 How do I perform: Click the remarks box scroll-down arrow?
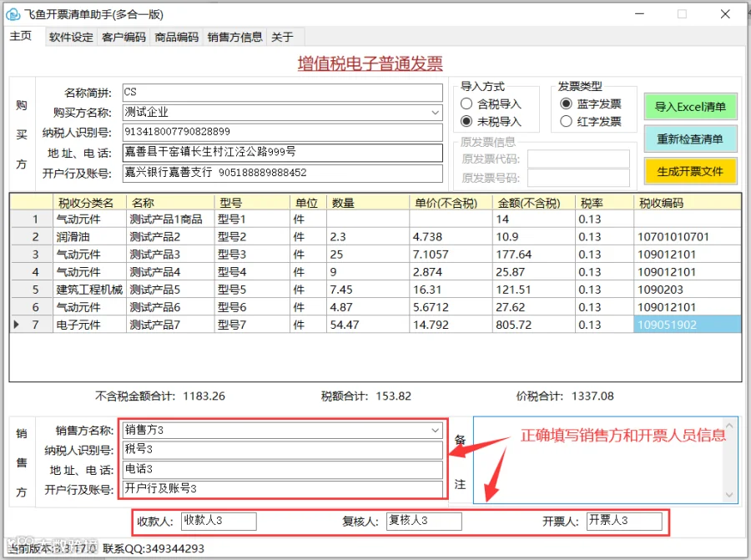(729, 495)
